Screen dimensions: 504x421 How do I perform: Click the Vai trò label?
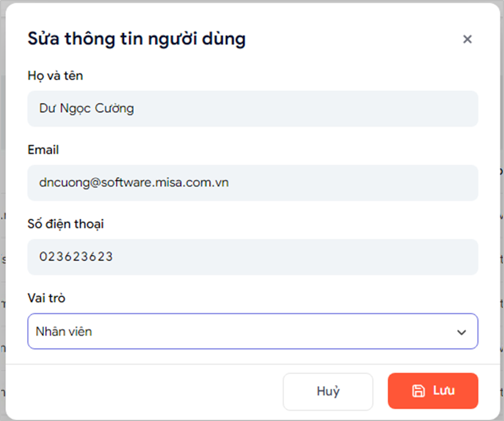[x=46, y=298]
